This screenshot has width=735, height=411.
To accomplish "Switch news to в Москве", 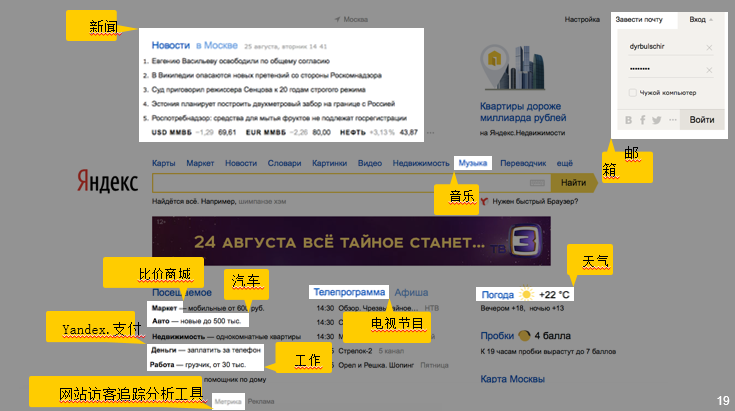I will point(217,45).
